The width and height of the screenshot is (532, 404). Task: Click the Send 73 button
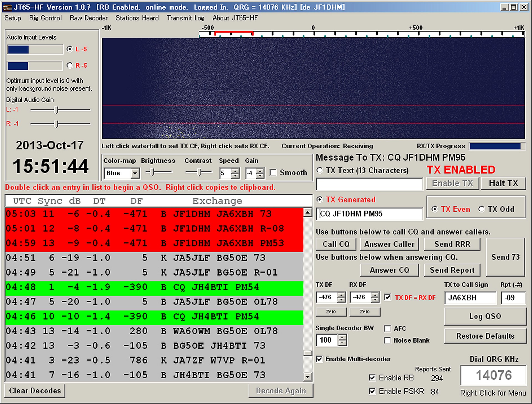tap(505, 257)
